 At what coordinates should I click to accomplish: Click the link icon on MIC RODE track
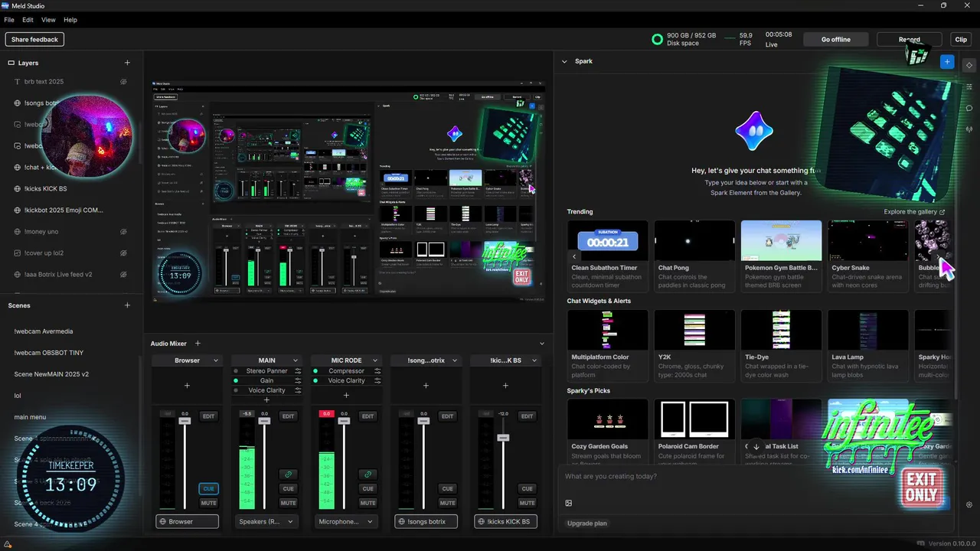tap(367, 474)
